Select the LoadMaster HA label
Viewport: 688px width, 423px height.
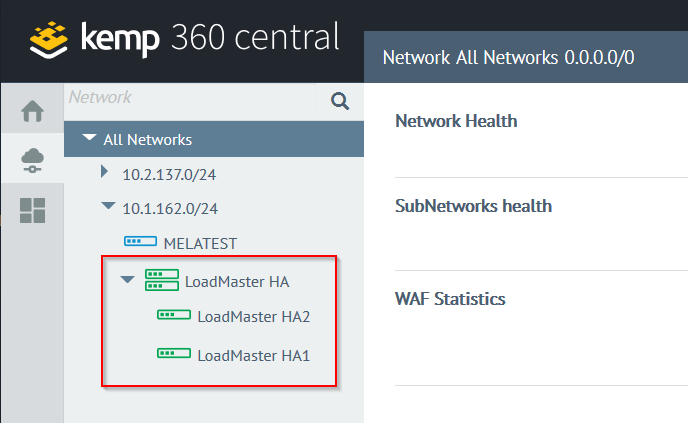tap(237, 282)
